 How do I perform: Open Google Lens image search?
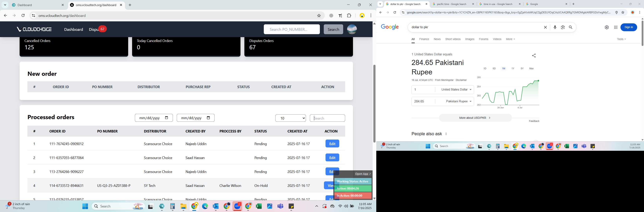coord(563,27)
